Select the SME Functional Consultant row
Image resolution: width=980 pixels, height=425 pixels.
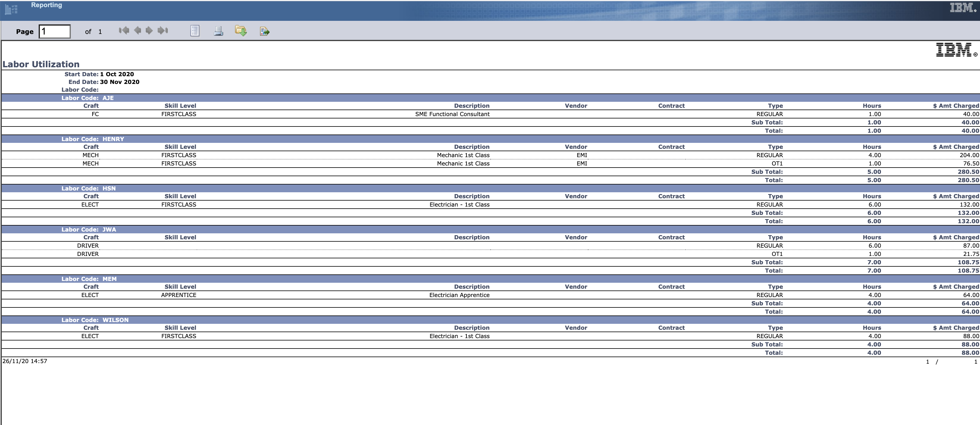coord(453,114)
